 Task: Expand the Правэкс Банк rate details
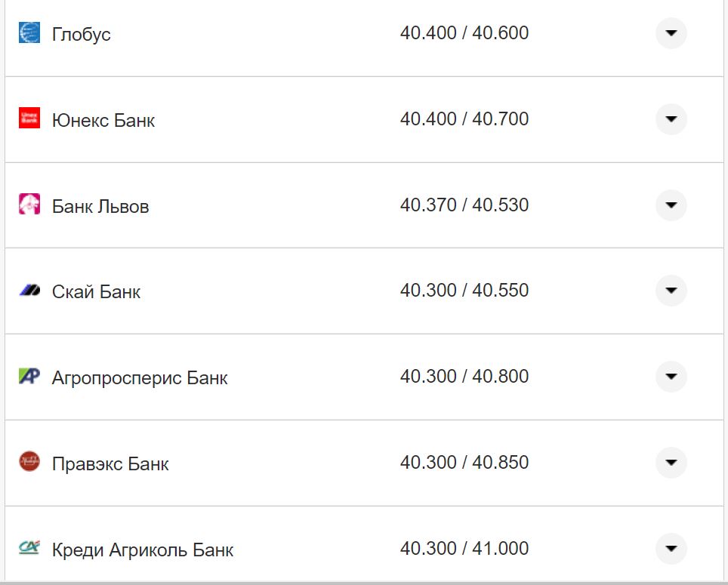pos(671,463)
